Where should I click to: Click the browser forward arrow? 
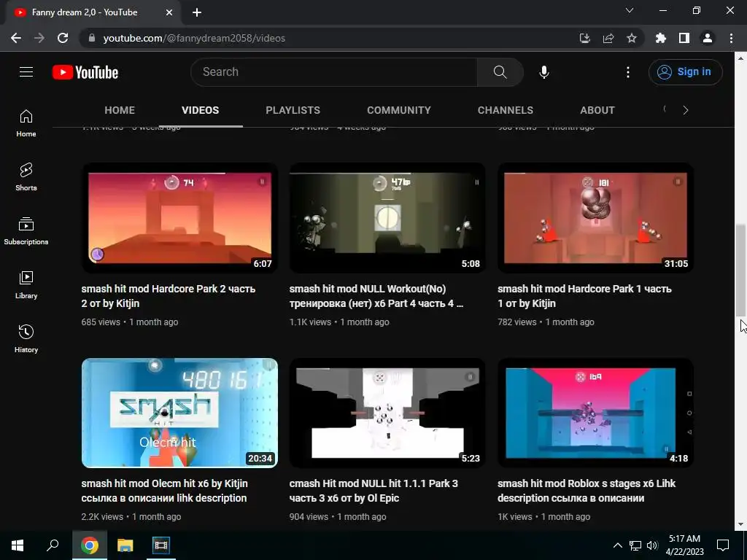pyautogui.click(x=39, y=38)
